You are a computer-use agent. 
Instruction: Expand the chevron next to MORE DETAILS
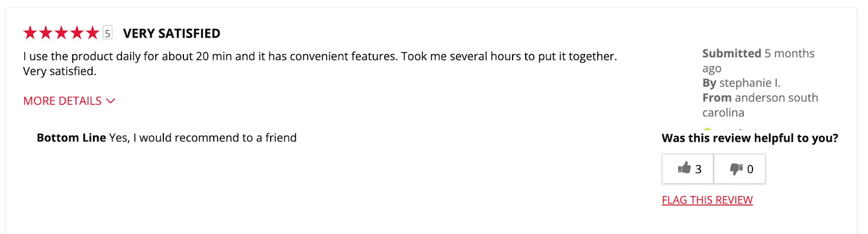[x=111, y=101]
